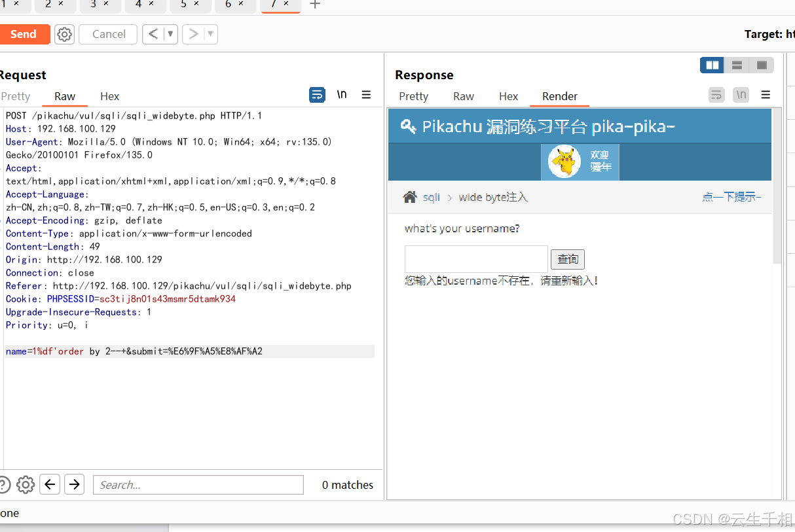
Task: Click the Referer header line
Action: [178, 286]
